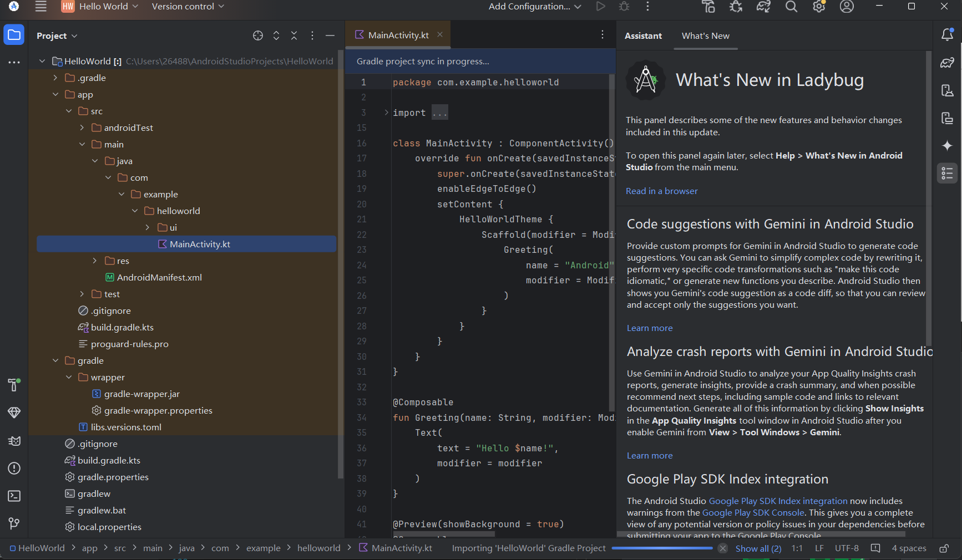Click the 4 spaces indent setting
Screen dimensions: 962x560
pos(909,548)
